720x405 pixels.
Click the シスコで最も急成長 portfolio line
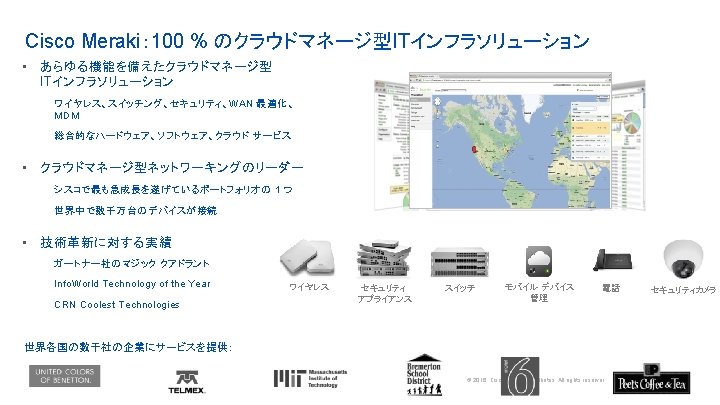click(173, 189)
